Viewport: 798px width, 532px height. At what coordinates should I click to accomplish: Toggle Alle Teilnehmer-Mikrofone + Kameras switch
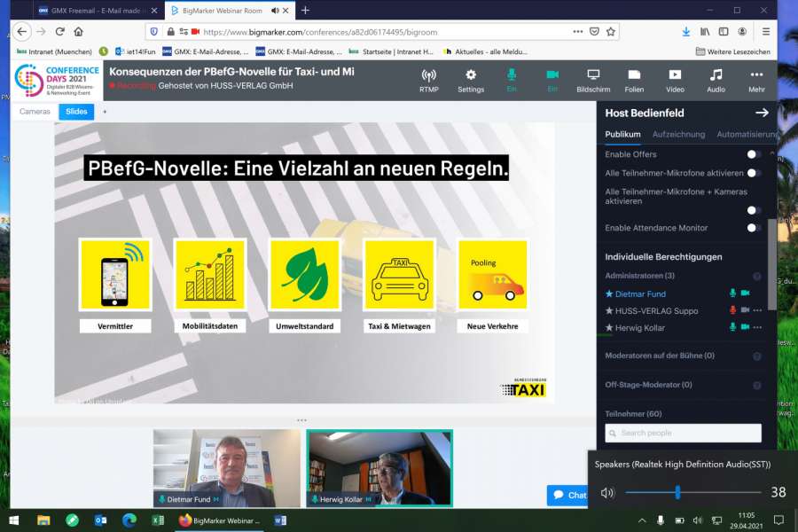click(754, 210)
